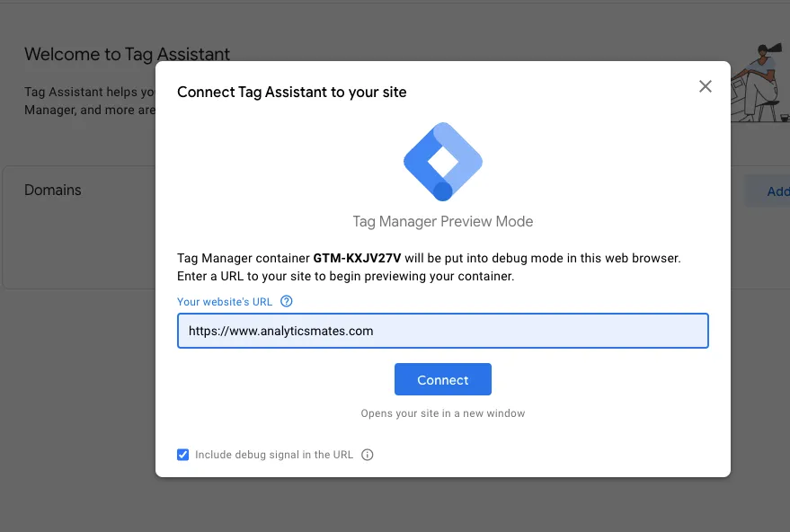Close the Connect Tag Assistant dialog
Viewport: 790px width, 532px height.
tap(705, 86)
